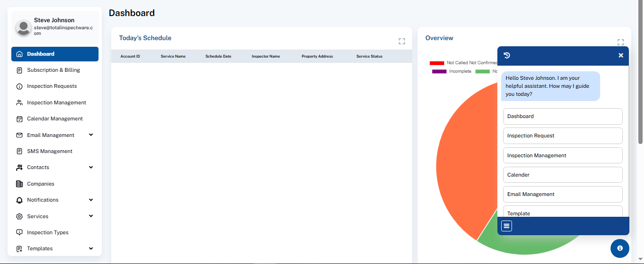Open Subscription & Billing page
This screenshot has height=264, width=644.
pos(53,70)
